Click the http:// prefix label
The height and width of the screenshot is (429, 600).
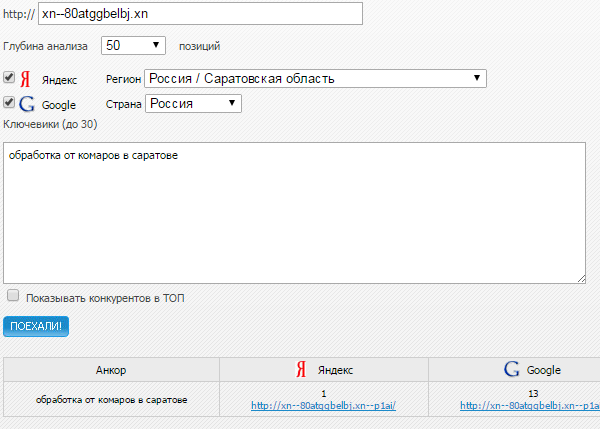click(x=19, y=14)
